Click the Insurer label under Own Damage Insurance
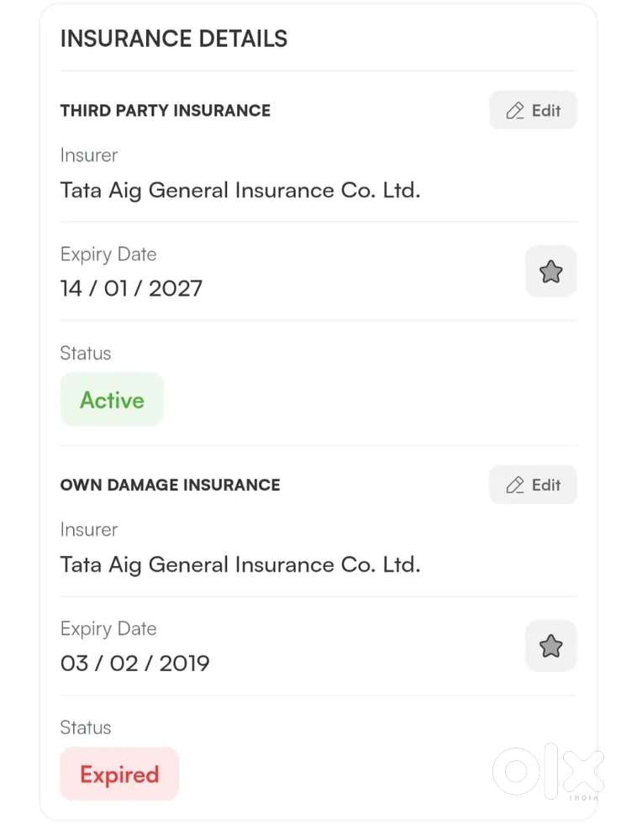The image size is (637, 840). (89, 530)
